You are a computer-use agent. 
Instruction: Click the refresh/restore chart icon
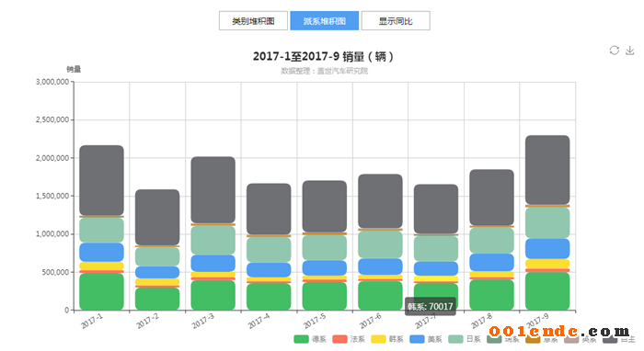point(614,50)
